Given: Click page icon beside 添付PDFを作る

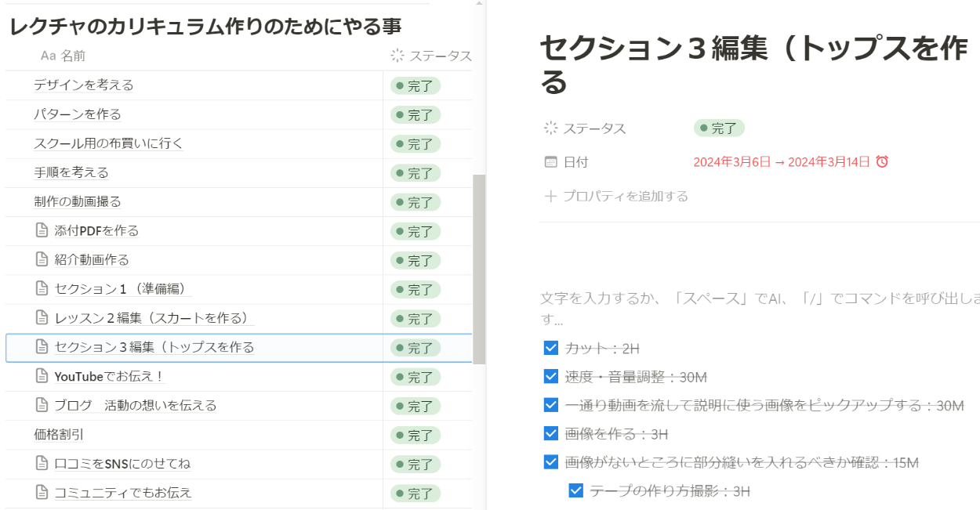Looking at the screenshot, I should pyautogui.click(x=42, y=231).
